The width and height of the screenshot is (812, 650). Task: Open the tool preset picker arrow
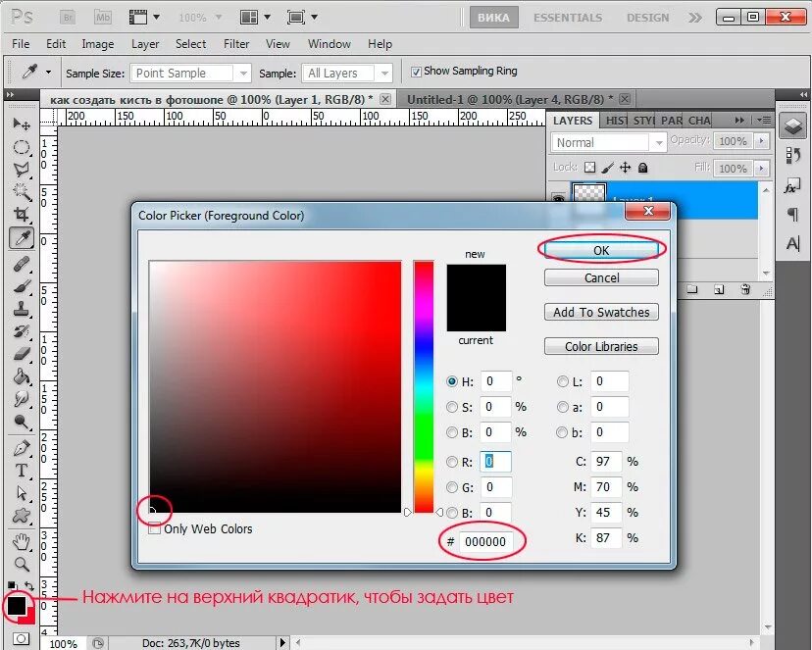point(49,72)
